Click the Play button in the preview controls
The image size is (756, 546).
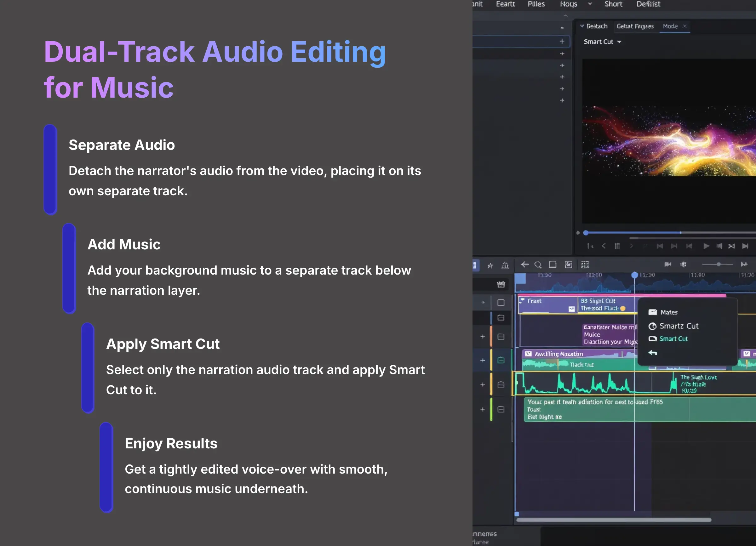coord(706,246)
